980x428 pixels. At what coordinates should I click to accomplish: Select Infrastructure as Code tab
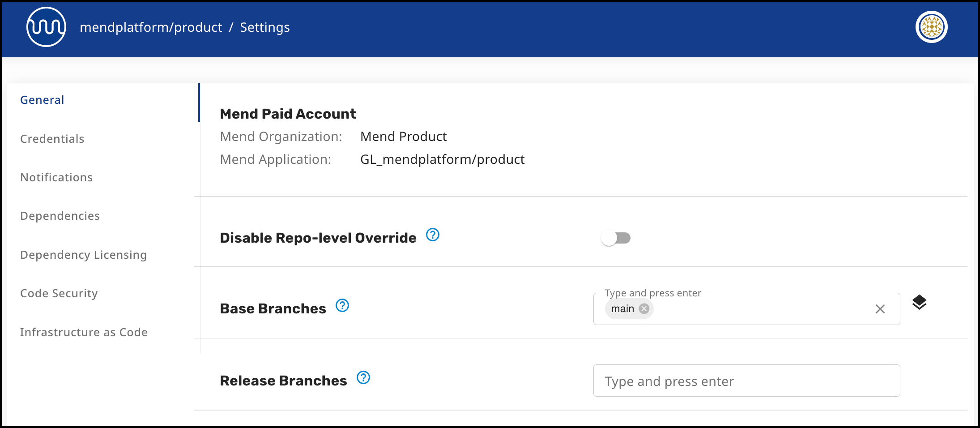tap(84, 332)
